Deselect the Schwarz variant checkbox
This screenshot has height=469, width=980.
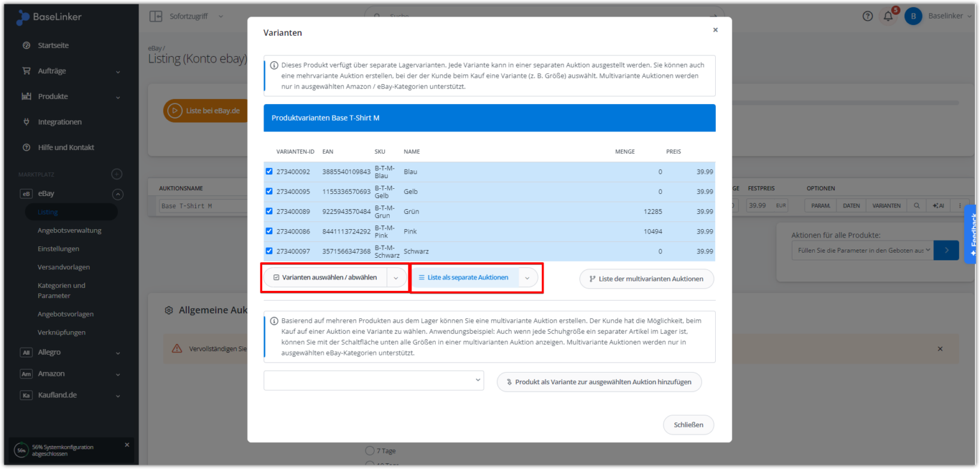(269, 251)
